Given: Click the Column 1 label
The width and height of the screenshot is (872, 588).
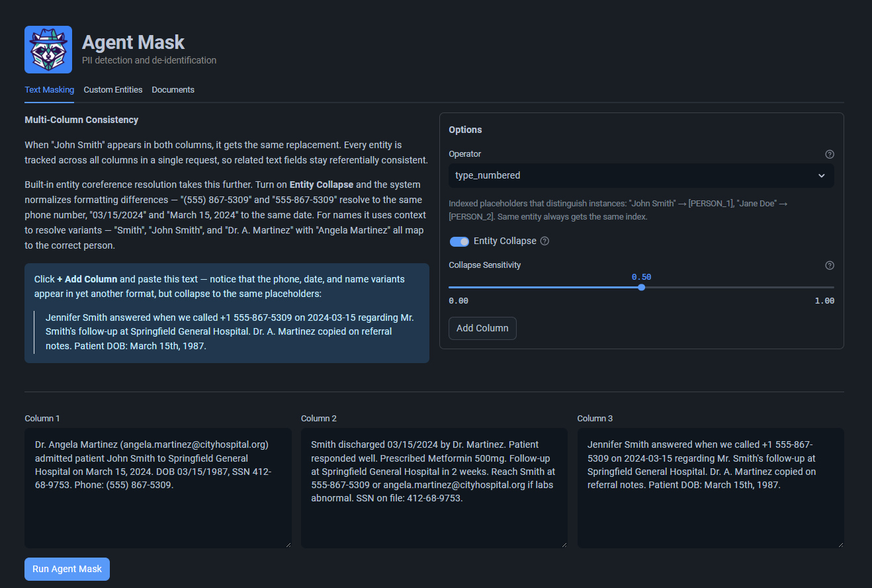Looking at the screenshot, I should pos(42,419).
